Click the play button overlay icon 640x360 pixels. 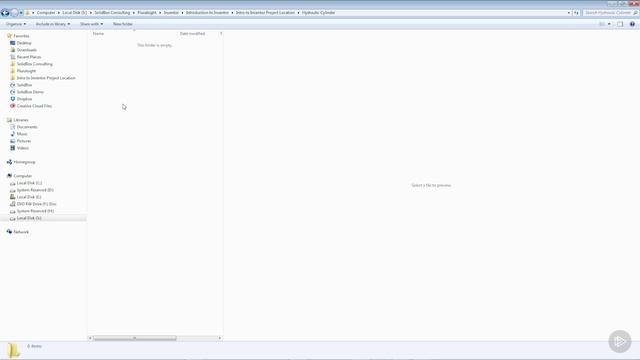click(x=620, y=341)
